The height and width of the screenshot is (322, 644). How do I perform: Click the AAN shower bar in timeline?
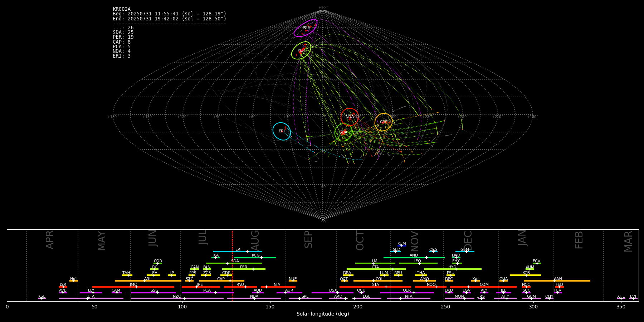coord(557,281)
